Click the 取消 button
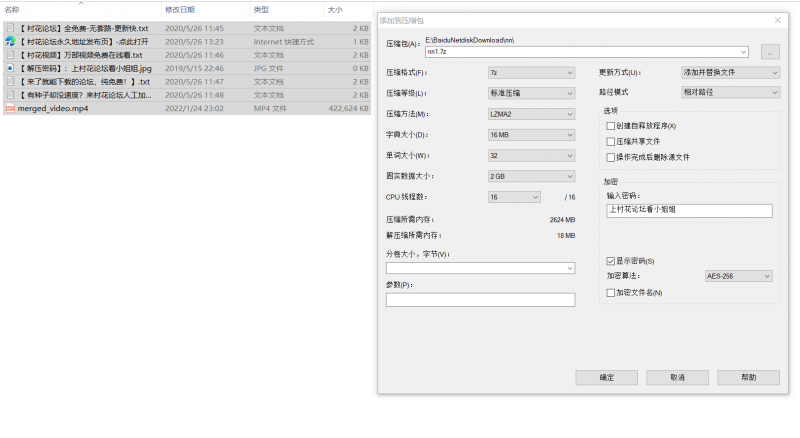Screen dimensions: 800x438 677,377
